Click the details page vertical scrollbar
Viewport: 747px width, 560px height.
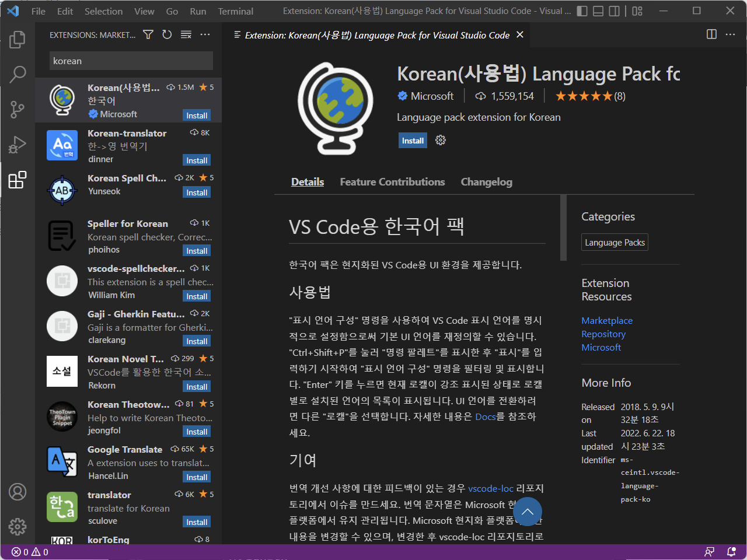tap(563, 228)
